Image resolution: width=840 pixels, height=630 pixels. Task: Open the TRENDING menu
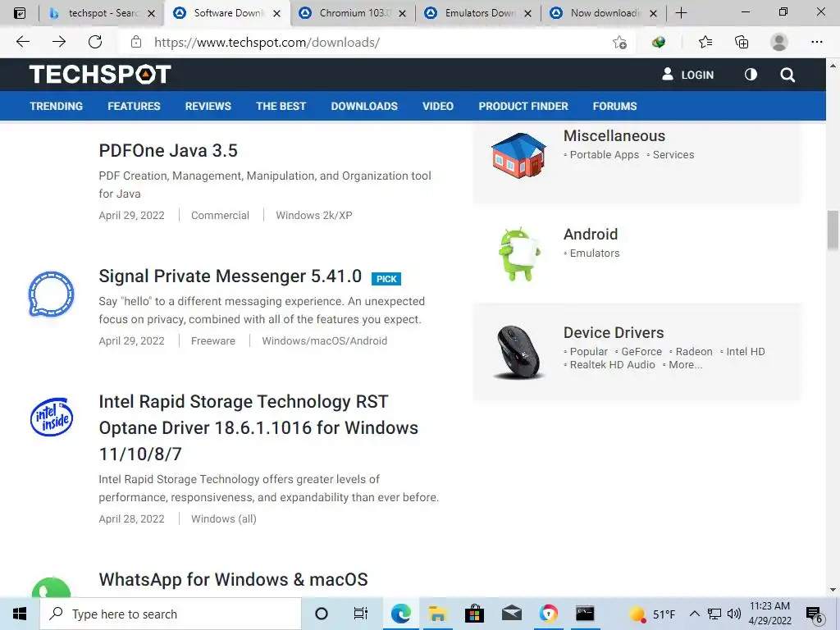(x=57, y=106)
